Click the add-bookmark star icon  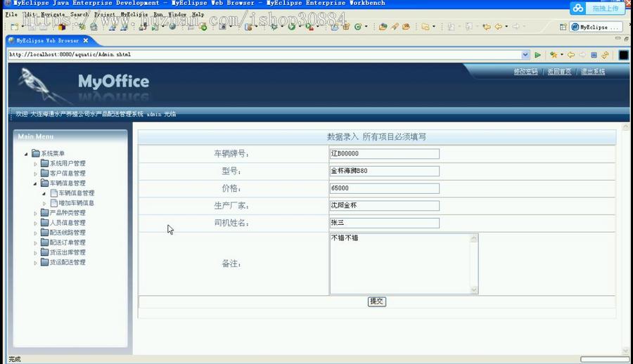click(x=554, y=55)
